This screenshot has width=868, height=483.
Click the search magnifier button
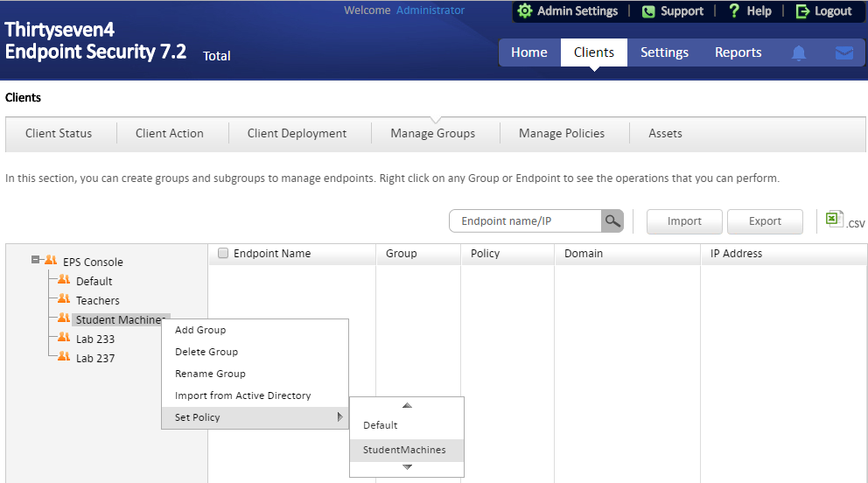(x=612, y=220)
